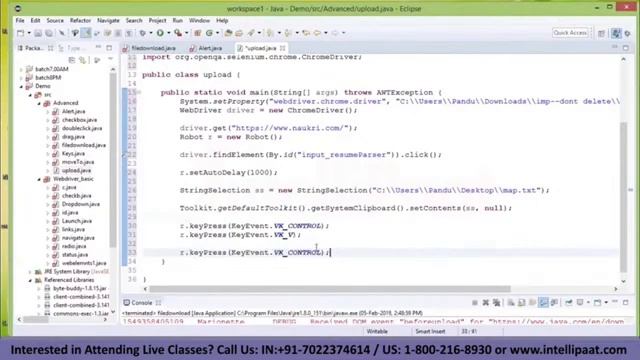
Task: Terminate the console process
Action: pyautogui.click(x=475, y=302)
